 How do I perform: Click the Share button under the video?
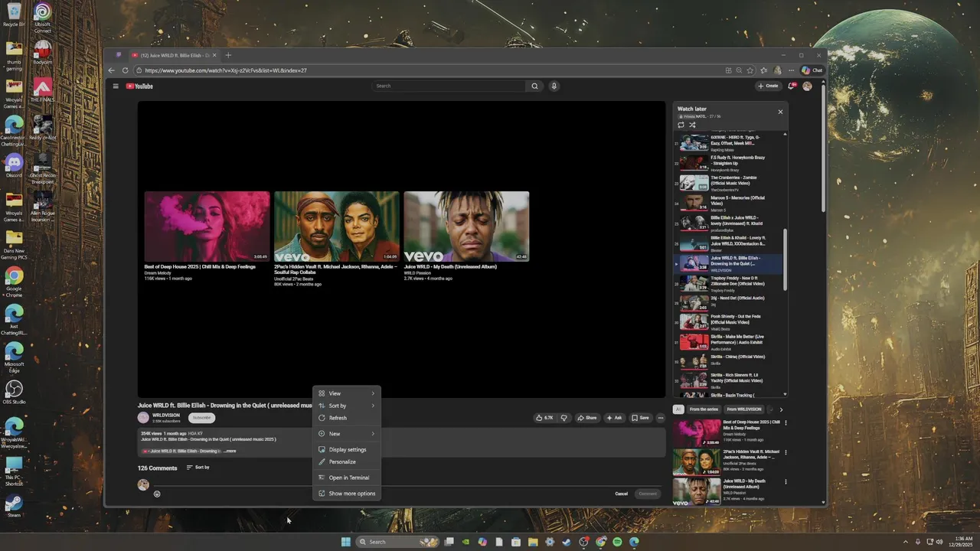coord(587,418)
